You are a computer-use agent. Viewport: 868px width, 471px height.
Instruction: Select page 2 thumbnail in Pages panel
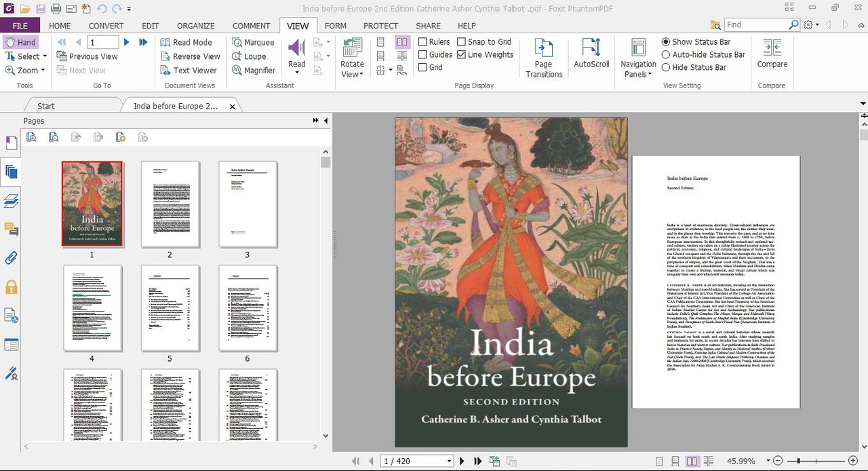170,204
